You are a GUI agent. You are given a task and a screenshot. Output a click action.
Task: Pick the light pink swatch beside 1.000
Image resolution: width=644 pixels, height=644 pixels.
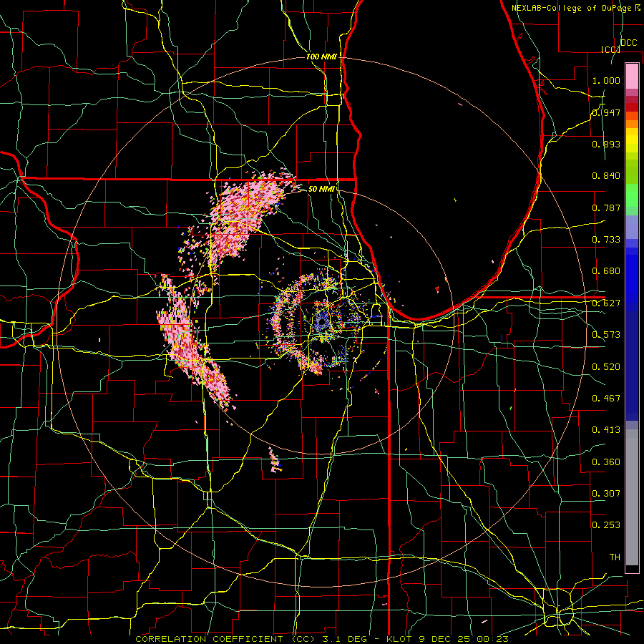(632, 76)
